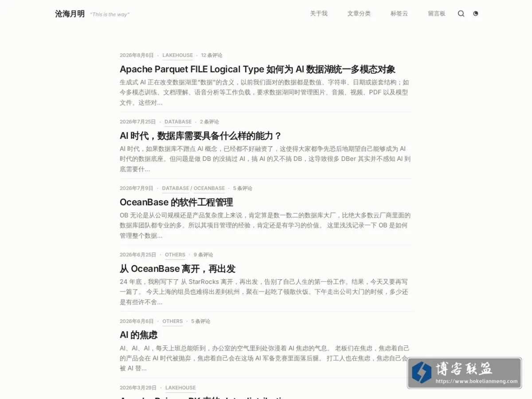Click date text 2026年7月25日

tap(138, 122)
